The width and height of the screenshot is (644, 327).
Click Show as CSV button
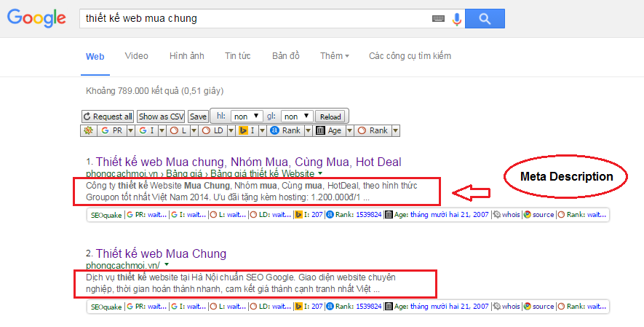click(x=161, y=117)
